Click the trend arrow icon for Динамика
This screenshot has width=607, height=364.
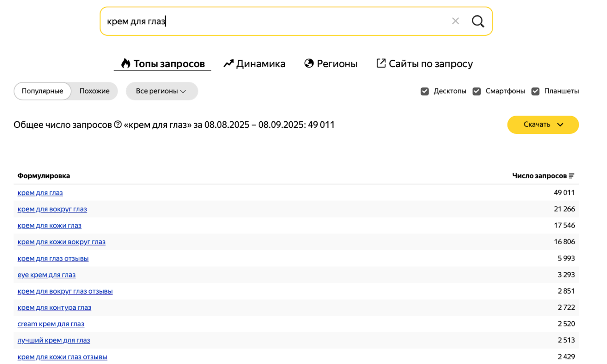point(229,63)
